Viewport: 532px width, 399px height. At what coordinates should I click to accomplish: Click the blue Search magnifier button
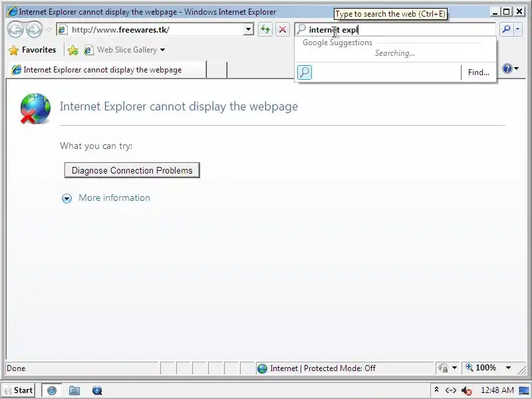click(x=506, y=29)
